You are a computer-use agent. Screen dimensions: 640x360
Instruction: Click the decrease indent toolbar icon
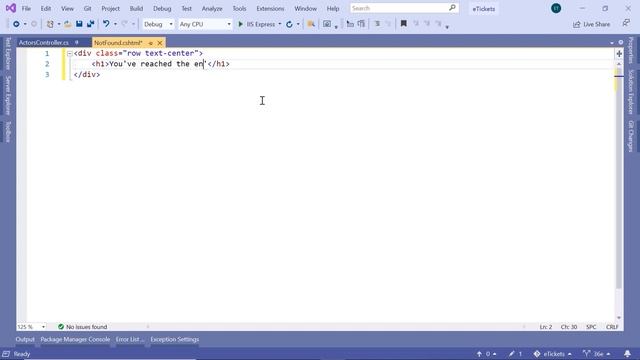[x=350, y=24]
